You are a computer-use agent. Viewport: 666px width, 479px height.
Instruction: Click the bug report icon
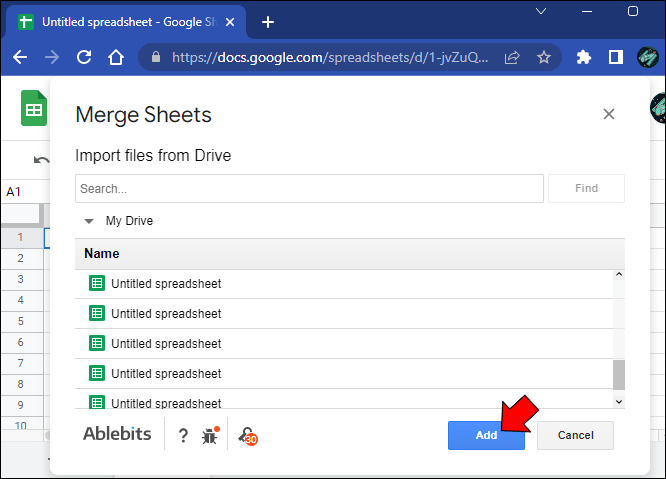tap(210, 435)
